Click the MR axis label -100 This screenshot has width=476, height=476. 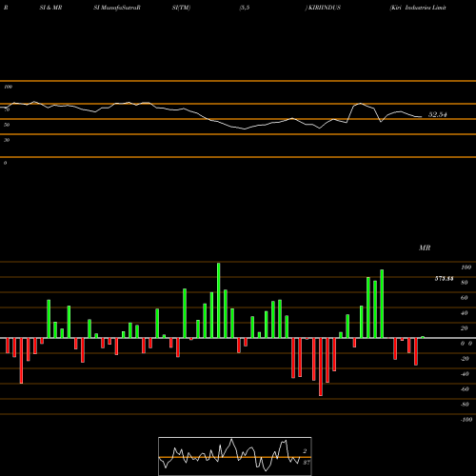(x=466, y=420)
